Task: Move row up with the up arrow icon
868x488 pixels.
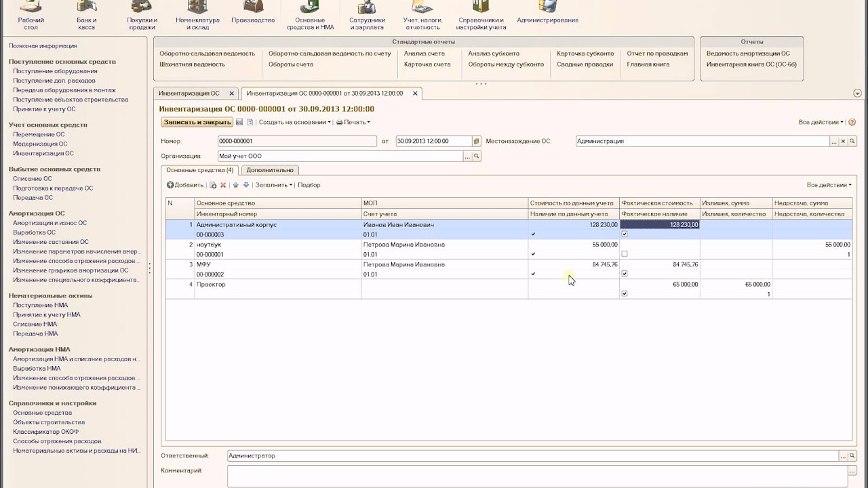Action: (x=236, y=185)
